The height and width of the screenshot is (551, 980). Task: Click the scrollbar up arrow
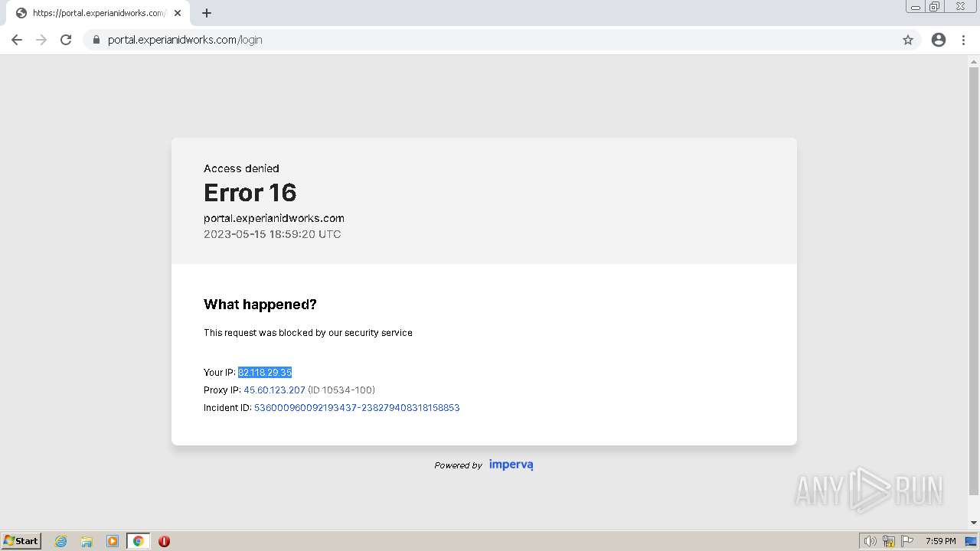pos(974,61)
